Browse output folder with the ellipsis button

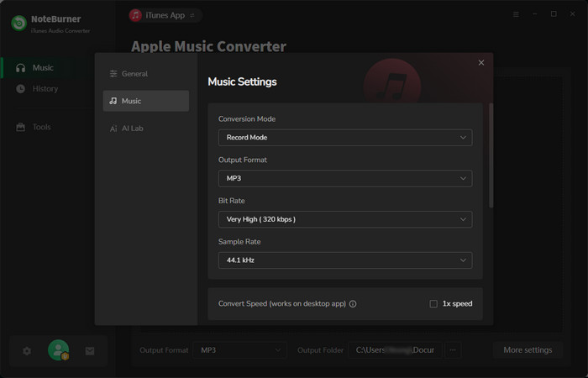(453, 350)
